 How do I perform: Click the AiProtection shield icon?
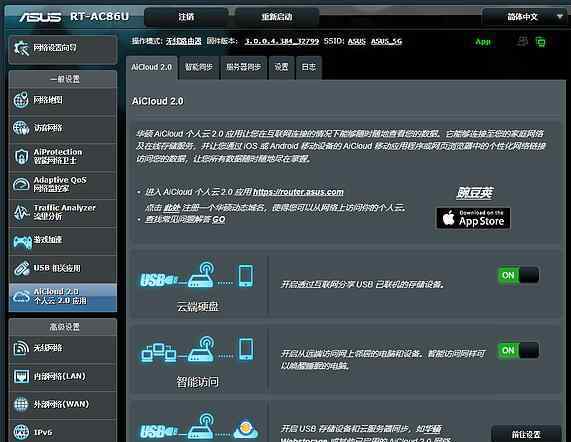click(x=21, y=156)
